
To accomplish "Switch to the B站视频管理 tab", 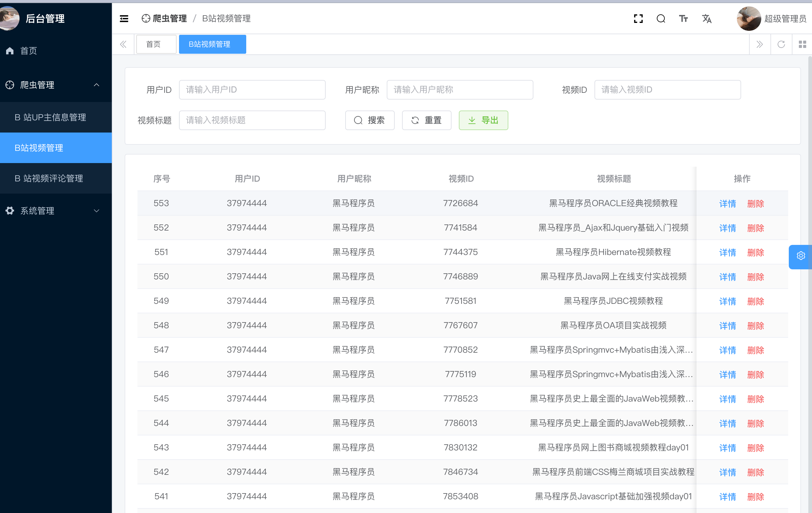I will click(212, 44).
